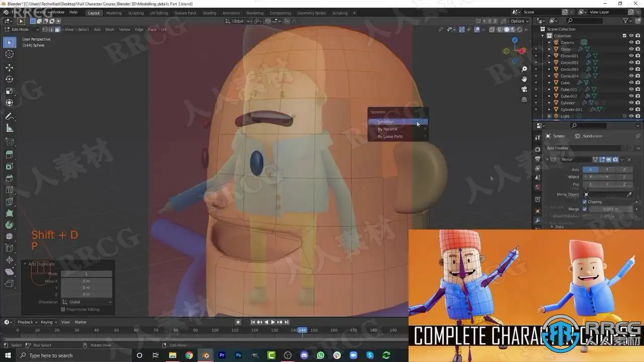This screenshot has width=644, height=362.
Task: Adjust the Merge distance 0.001 m field
Action: [611, 209]
